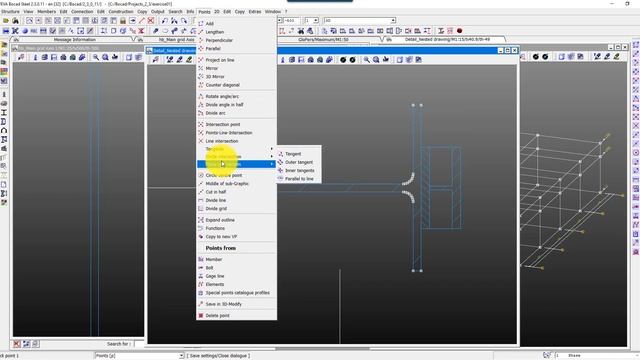
Task: Choose Member under Points from
Action: [214, 260]
